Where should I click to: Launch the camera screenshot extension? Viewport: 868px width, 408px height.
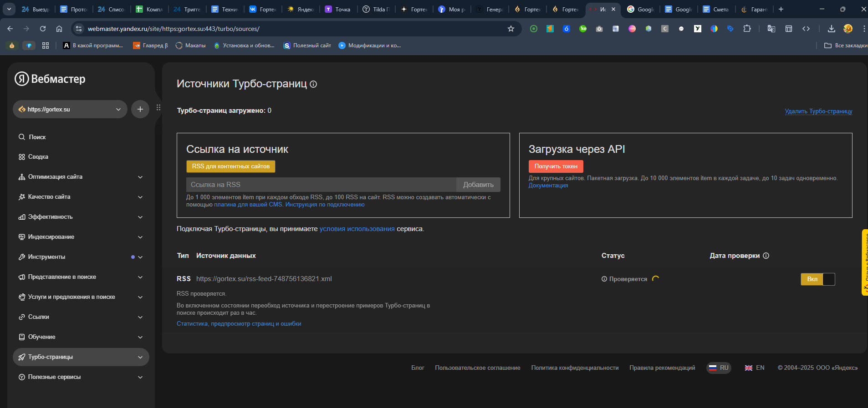coord(599,29)
